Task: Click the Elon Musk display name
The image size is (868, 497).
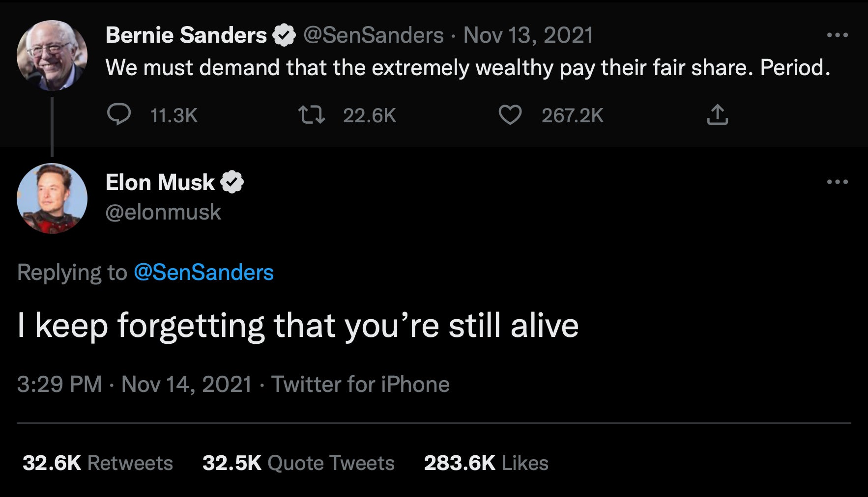Action: 160,183
